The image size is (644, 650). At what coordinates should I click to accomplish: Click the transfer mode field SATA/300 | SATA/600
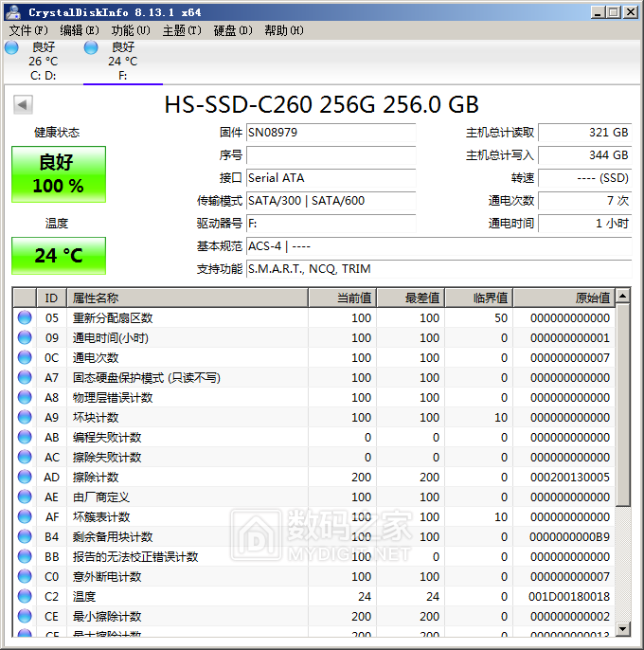point(331,201)
